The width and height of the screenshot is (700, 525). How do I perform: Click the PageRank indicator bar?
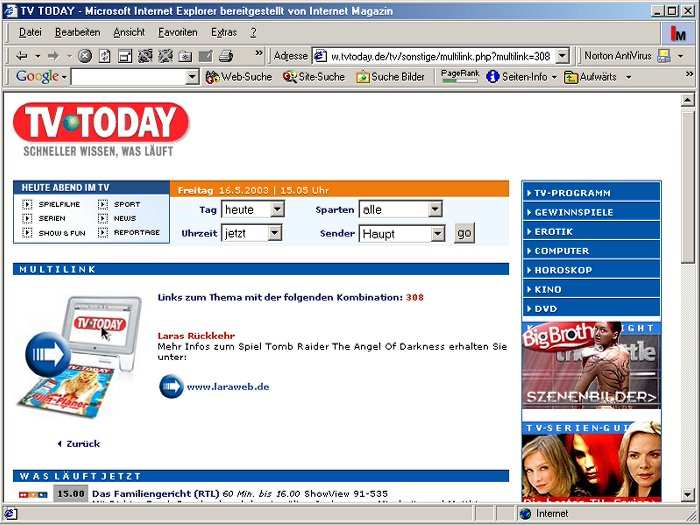click(459, 80)
